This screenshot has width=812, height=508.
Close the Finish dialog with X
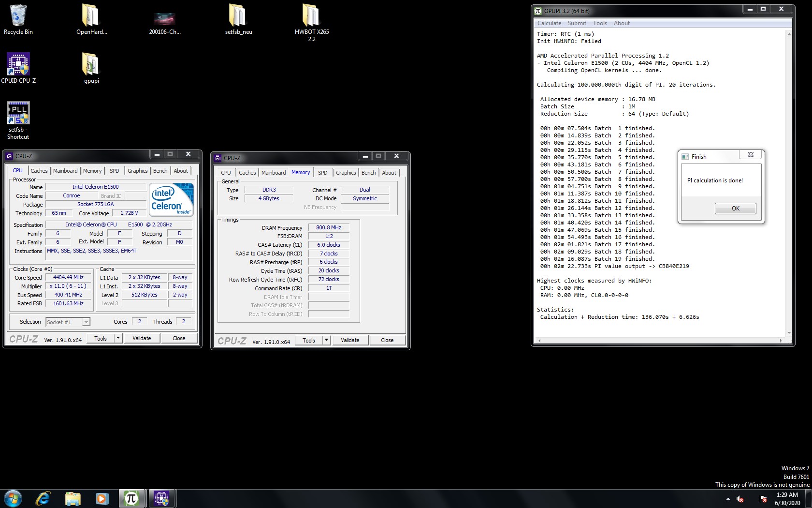tap(751, 154)
